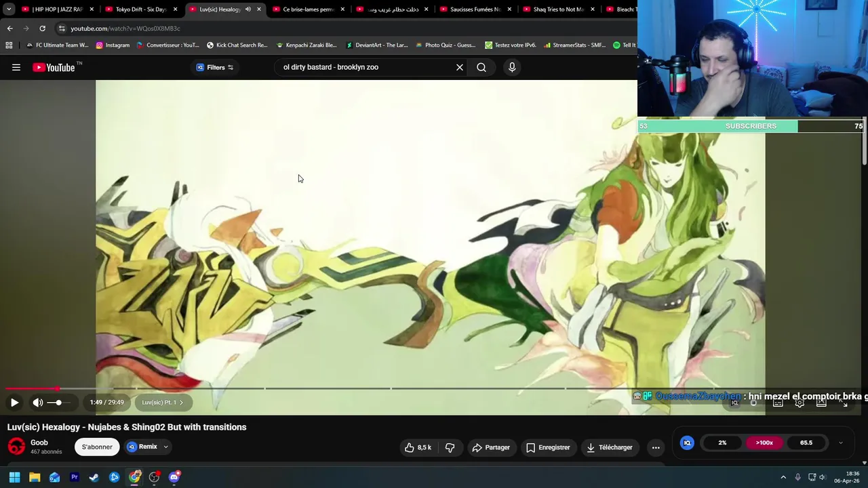The width and height of the screenshot is (868, 488).
Task: Open File Explorer from taskbar
Action: point(35,477)
